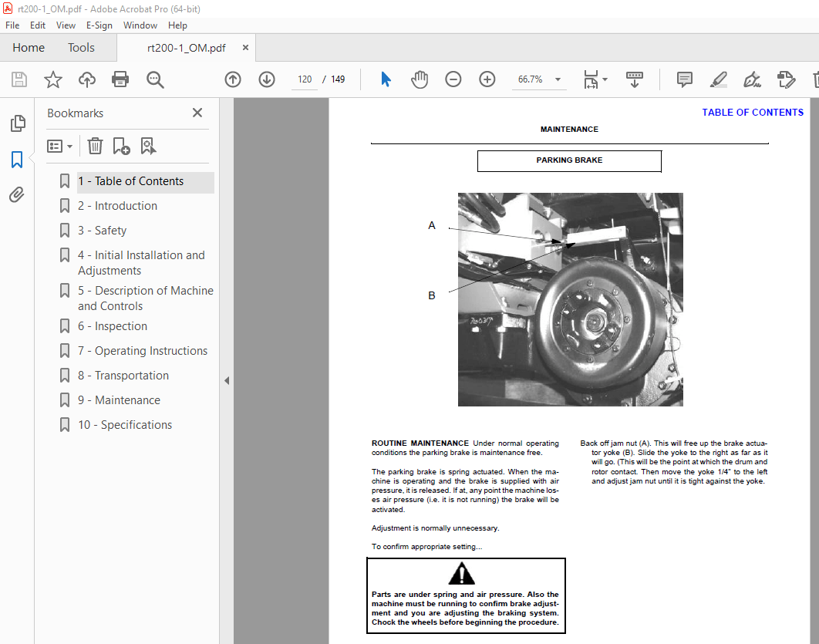Go to the next page

click(x=266, y=79)
